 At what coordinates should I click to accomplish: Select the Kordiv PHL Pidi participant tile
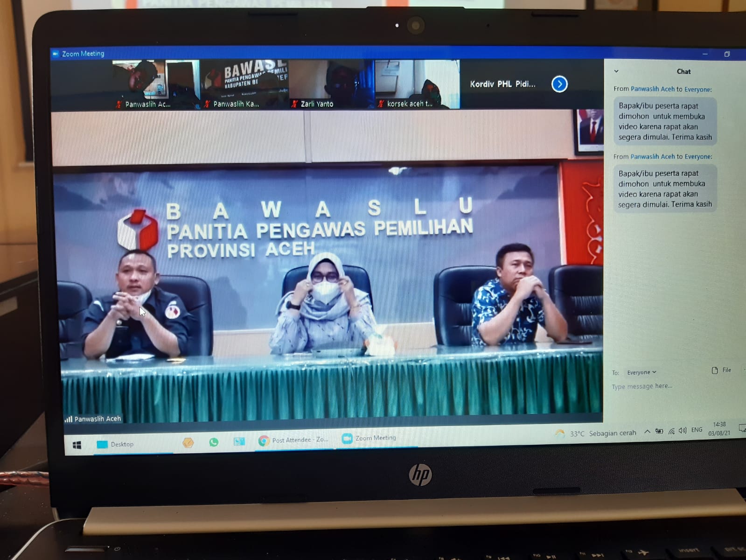tap(502, 84)
